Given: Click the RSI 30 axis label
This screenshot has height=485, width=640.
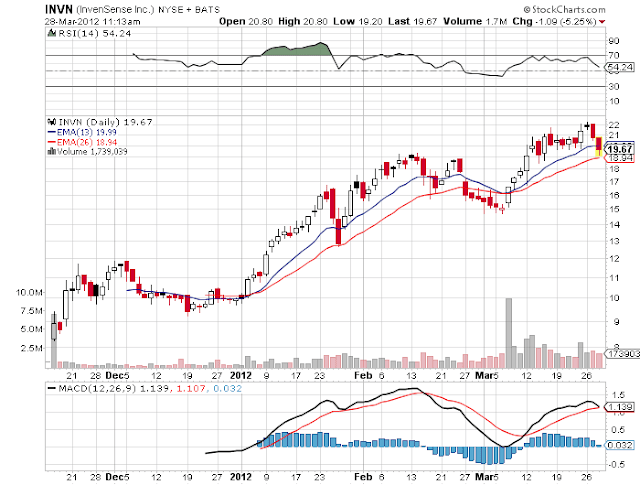Looking at the screenshot, I should (x=614, y=86).
